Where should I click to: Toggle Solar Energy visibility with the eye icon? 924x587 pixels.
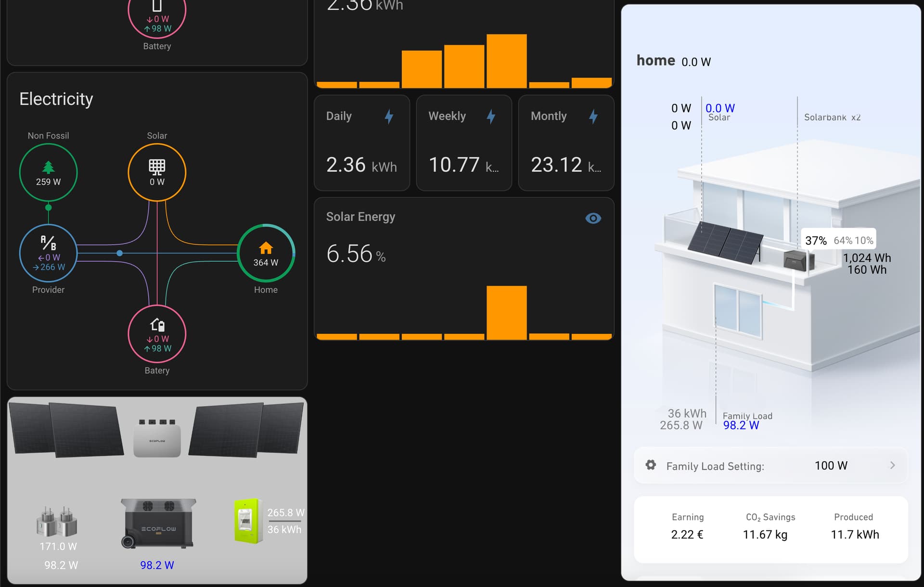click(x=593, y=218)
